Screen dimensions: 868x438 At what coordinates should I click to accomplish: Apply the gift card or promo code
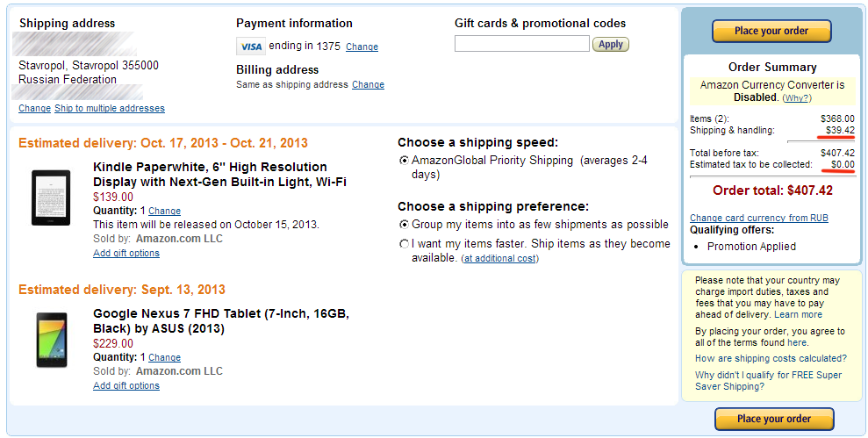point(611,44)
